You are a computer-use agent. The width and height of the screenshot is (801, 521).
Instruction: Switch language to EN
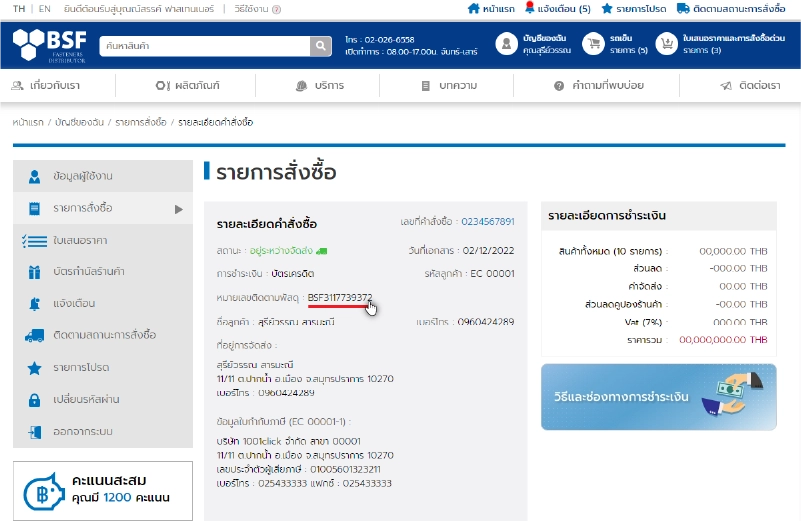coord(45,9)
